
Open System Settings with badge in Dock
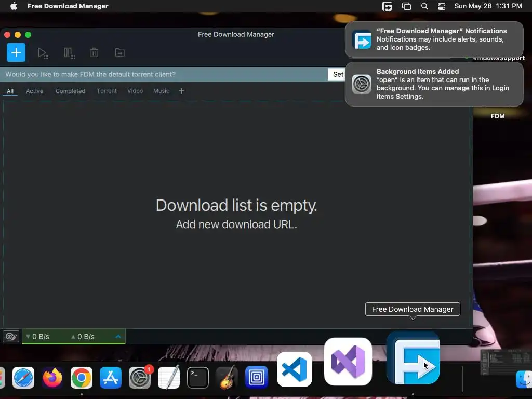tap(140, 378)
